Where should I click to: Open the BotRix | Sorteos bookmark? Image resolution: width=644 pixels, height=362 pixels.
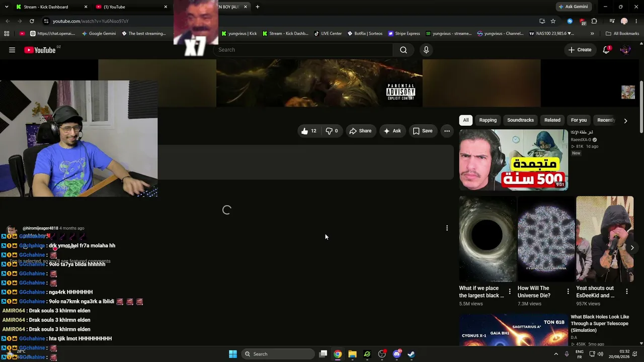pyautogui.click(x=364, y=34)
